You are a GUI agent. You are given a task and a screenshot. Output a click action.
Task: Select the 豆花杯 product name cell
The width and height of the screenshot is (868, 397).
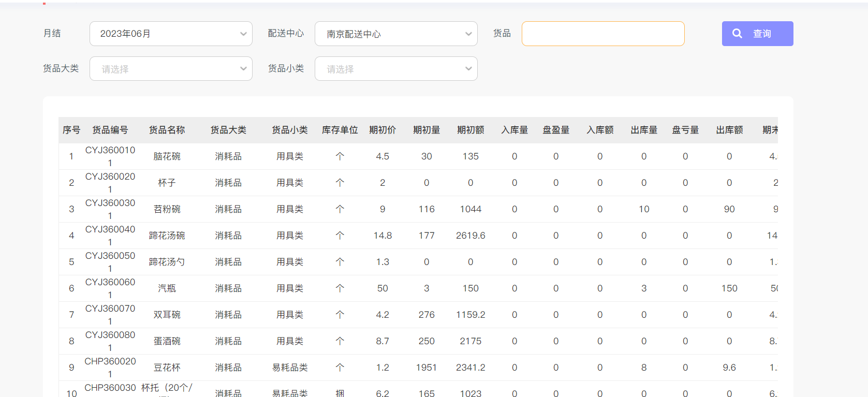tap(167, 367)
